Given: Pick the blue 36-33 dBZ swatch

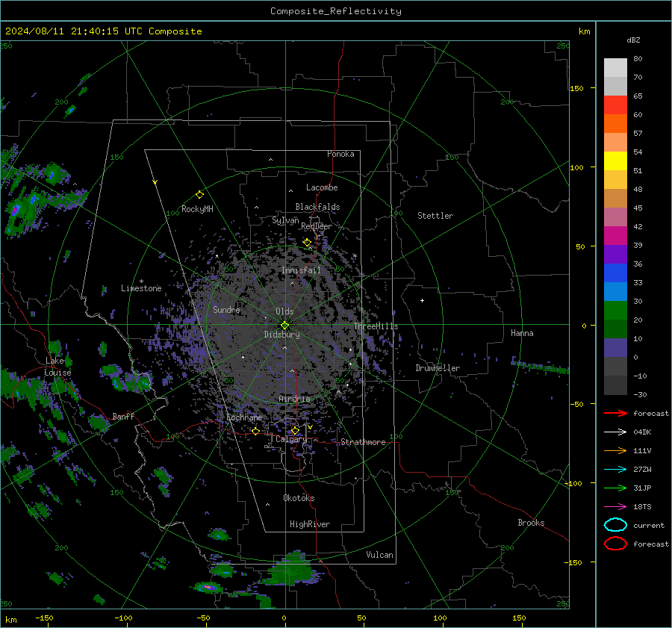Looking at the screenshot, I should [615, 273].
